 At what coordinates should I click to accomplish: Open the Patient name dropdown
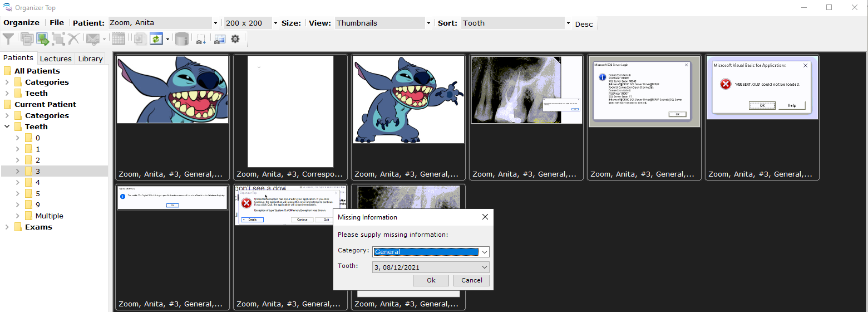coord(215,23)
